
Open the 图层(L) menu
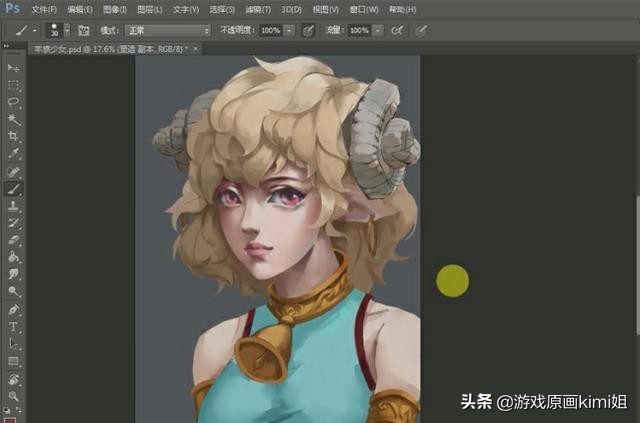pyautogui.click(x=150, y=9)
